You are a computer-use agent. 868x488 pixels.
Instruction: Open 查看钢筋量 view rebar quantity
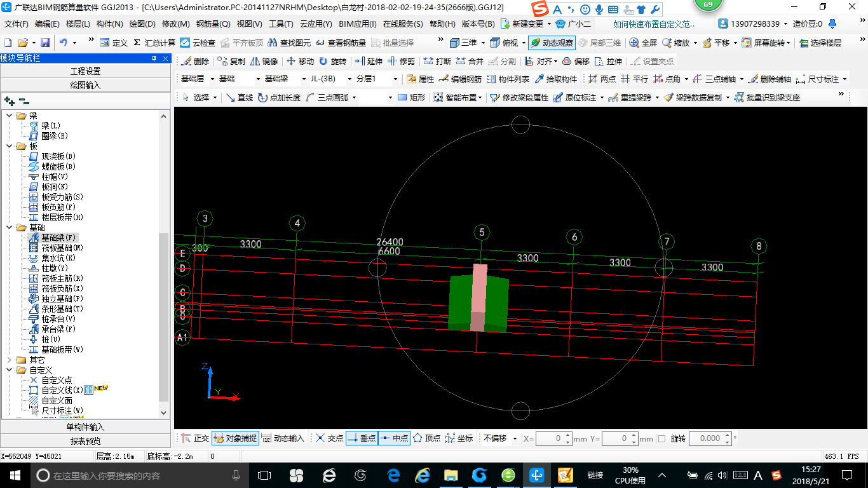click(x=341, y=43)
